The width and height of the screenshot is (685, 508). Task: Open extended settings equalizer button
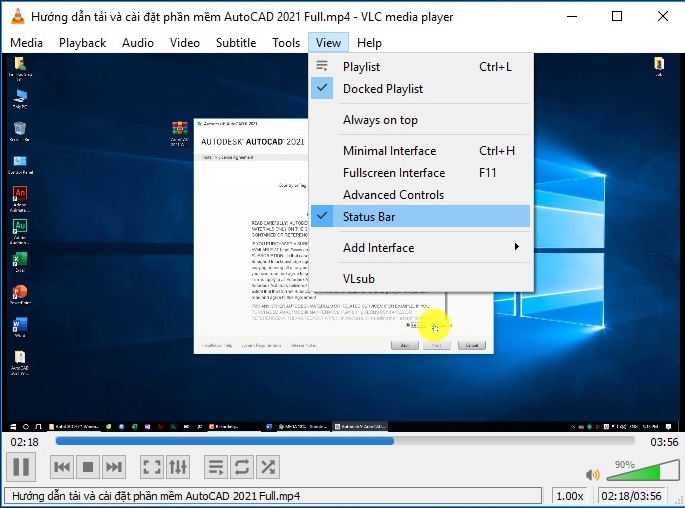click(178, 467)
